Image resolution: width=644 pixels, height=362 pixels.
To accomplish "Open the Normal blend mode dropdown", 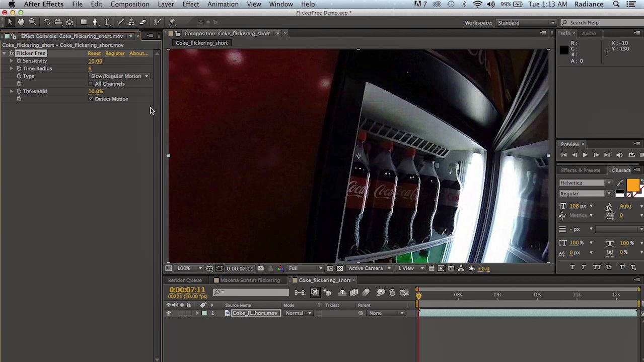I will [x=298, y=313].
